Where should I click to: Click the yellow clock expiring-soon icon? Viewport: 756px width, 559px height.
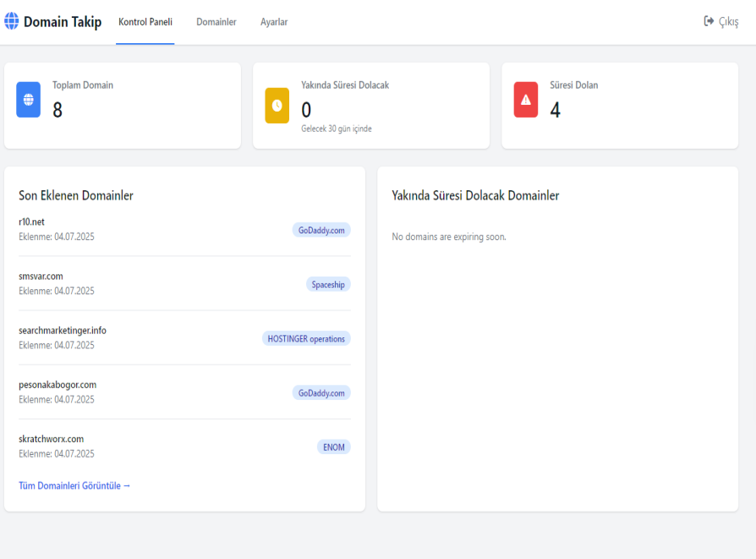coord(277,105)
